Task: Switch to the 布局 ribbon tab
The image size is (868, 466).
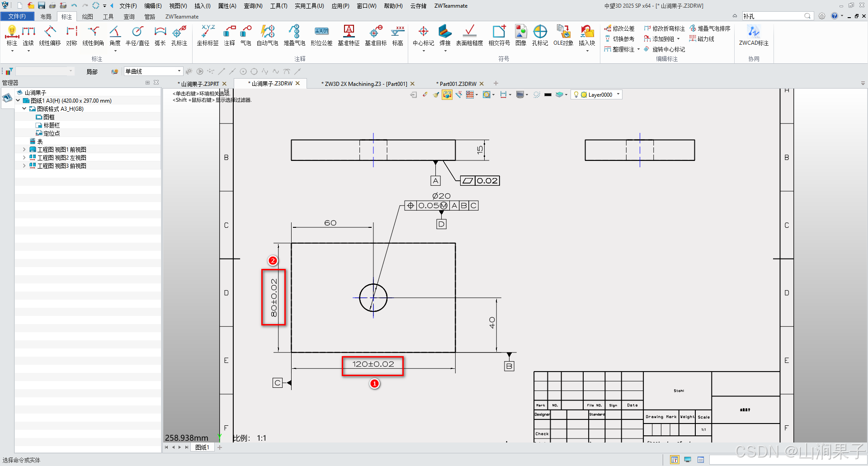Action: point(46,17)
